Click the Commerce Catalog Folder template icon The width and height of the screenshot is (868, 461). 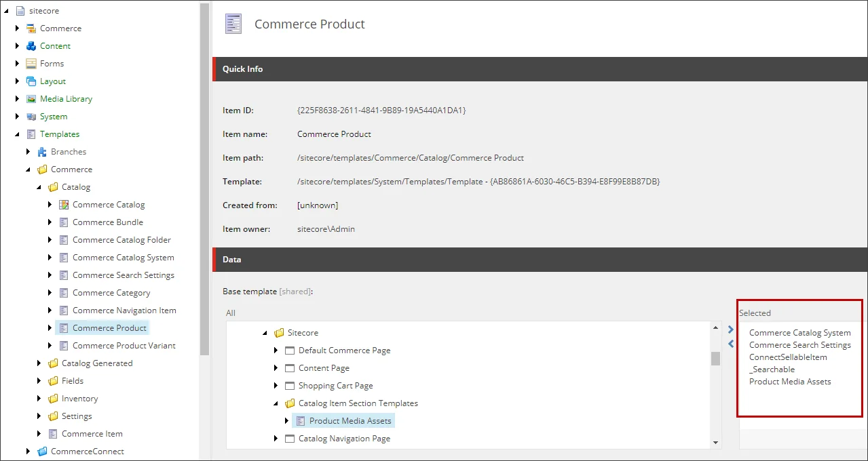64,240
